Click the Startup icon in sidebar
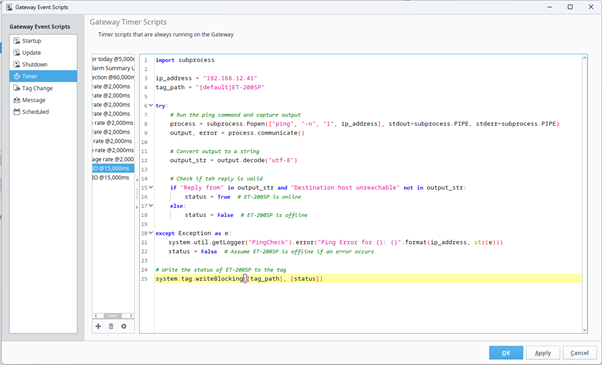The width and height of the screenshot is (602, 365). 17,41
